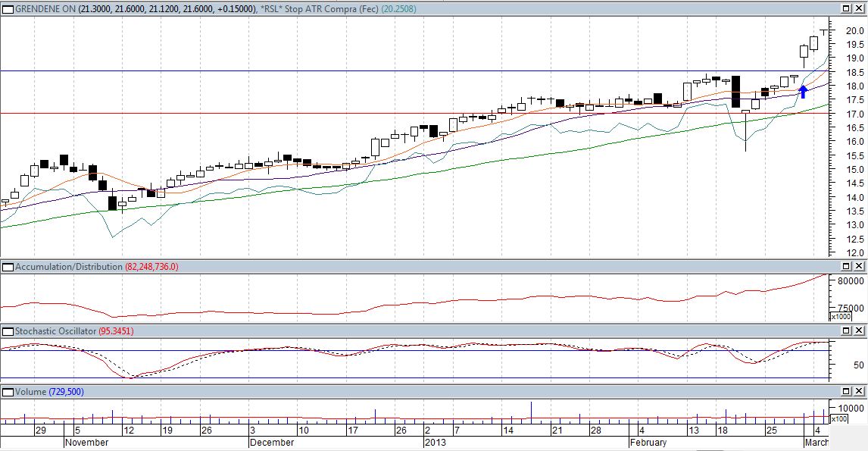Click the December label on date axis

272,442
